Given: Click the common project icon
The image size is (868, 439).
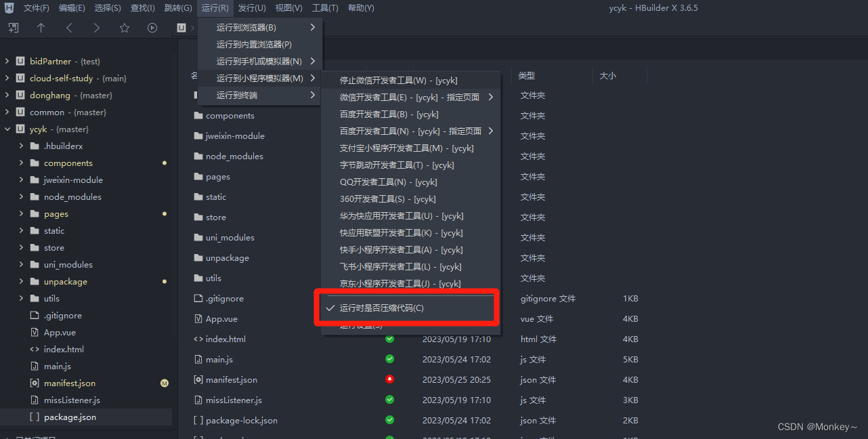Looking at the screenshot, I should tap(20, 112).
